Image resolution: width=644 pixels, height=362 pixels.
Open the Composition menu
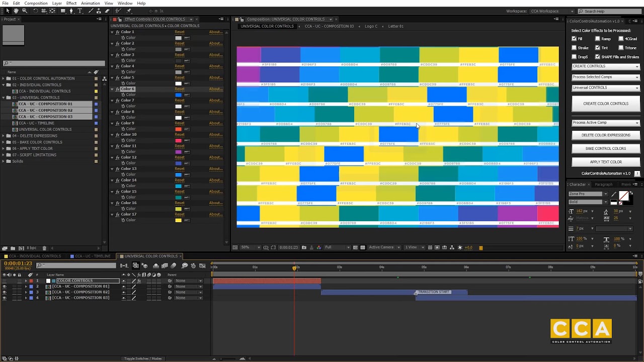coord(36,3)
